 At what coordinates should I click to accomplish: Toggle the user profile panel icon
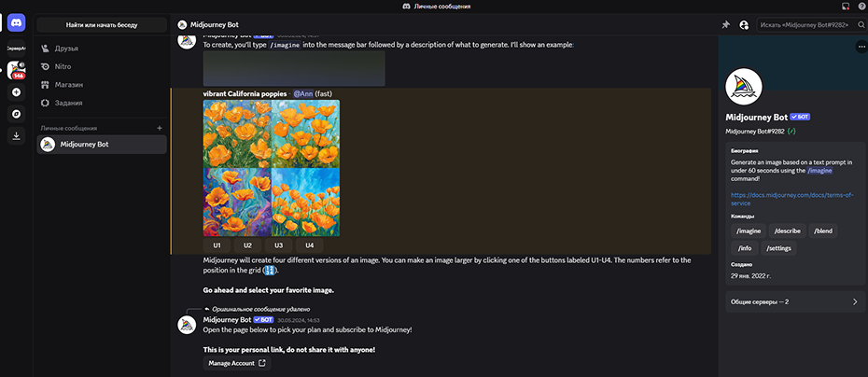(x=744, y=25)
